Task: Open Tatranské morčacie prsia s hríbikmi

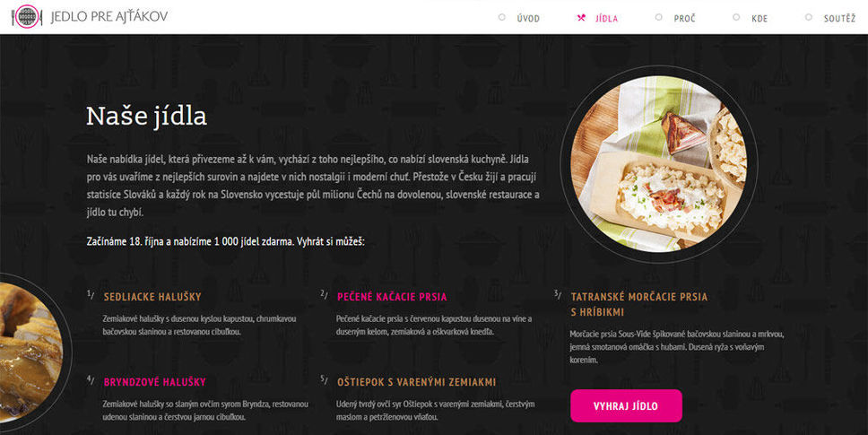Action: pos(638,304)
